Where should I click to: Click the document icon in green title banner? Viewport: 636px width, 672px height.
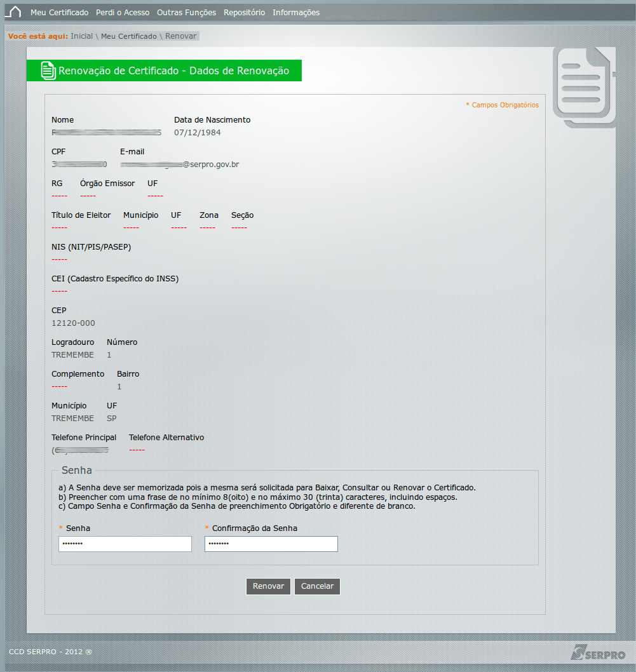[48, 71]
